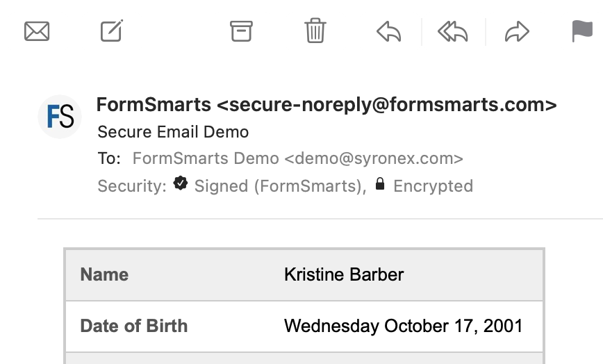Reply to the sender

(388, 31)
